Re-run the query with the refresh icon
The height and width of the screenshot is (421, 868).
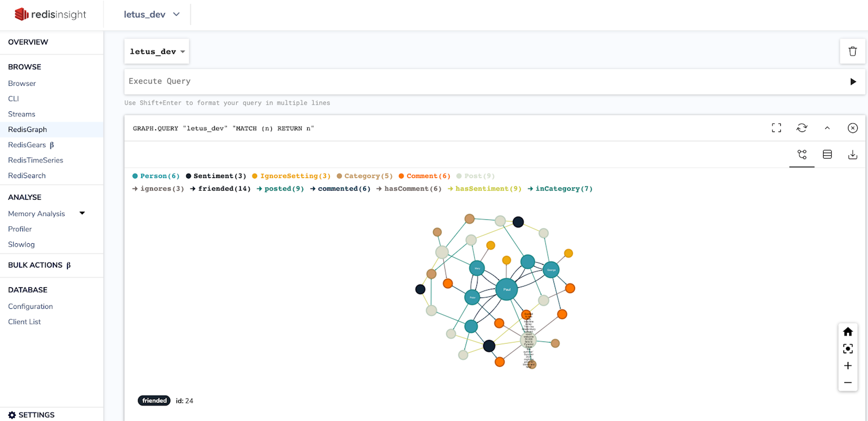802,128
